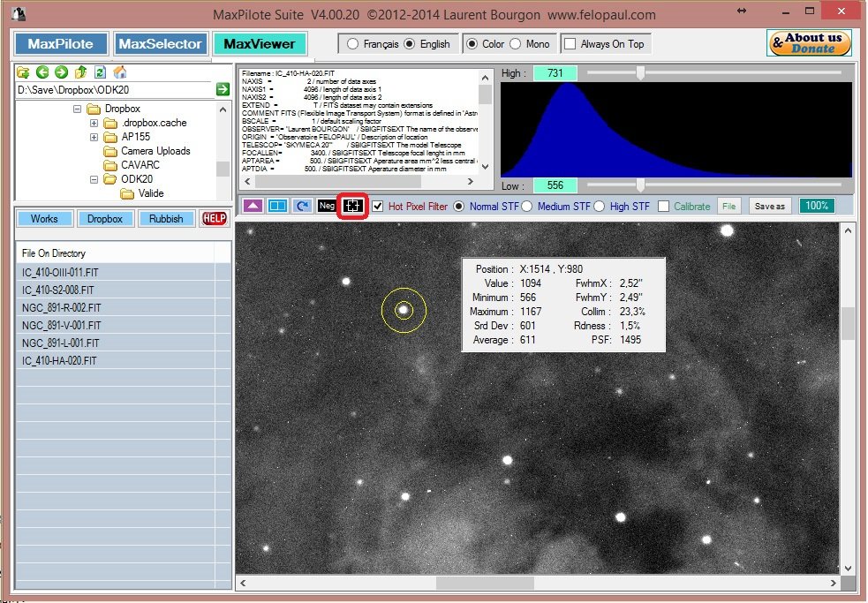This screenshot has width=868, height=603.
Task: Click the 100% zoom button
Action: click(817, 206)
